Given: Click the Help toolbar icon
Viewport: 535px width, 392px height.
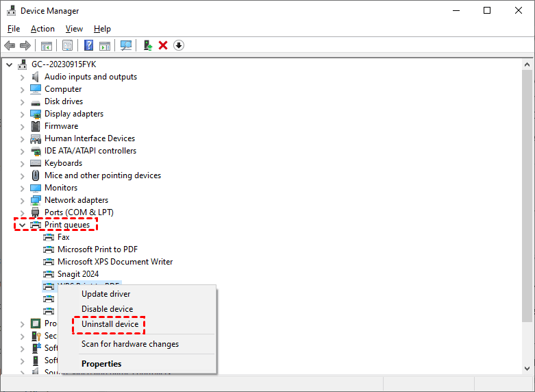Looking at the screenshot, I should tap(89, 45).
